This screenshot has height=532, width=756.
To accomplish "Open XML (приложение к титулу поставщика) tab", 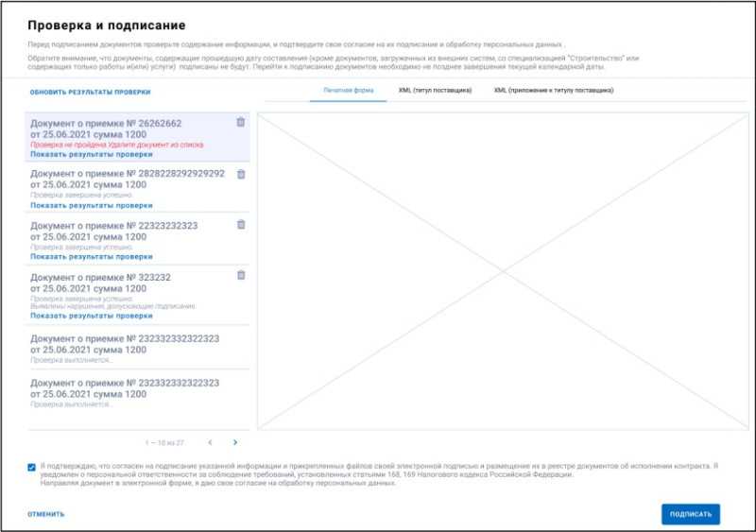I will pyautogui.click(x=554, y=90).
